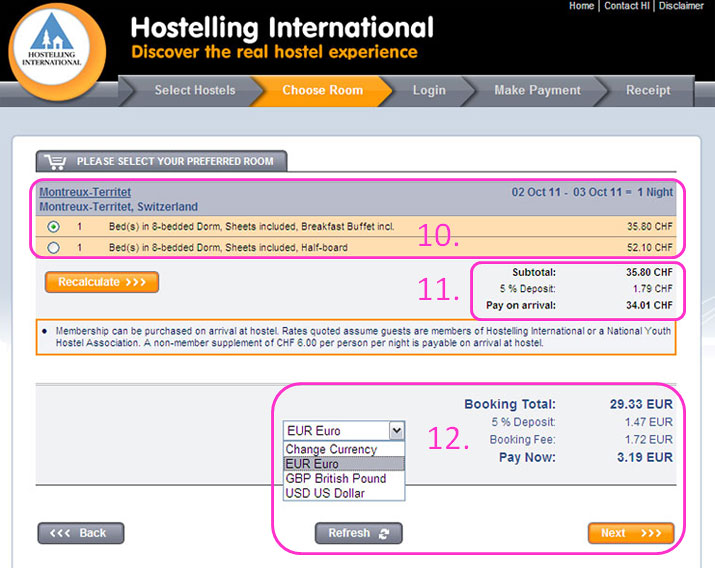This screenshot has width=715, height=568.
Task: Click the Refresh button
Action: pyautogui.click(x=358, y=533)
